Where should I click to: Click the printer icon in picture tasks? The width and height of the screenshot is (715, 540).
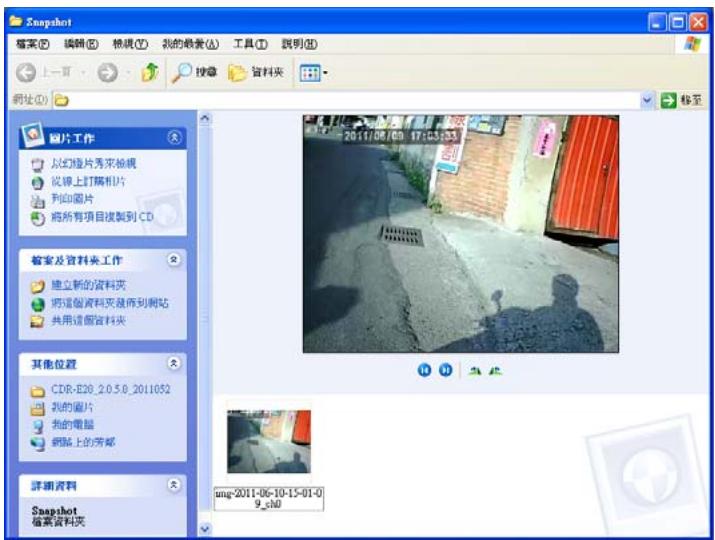[x=37, y=200]
